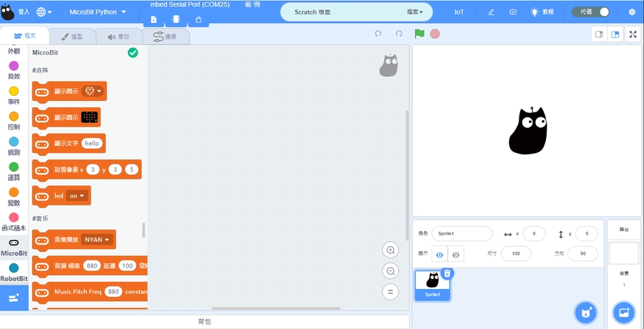This screenshot has width=644, height=329.
Task: Hide sprite with the crossed-eye icon
Action: (456, 254)
